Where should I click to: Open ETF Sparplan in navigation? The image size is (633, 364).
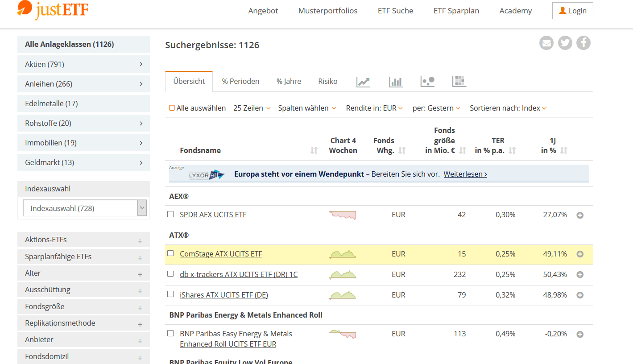[456, 11]
